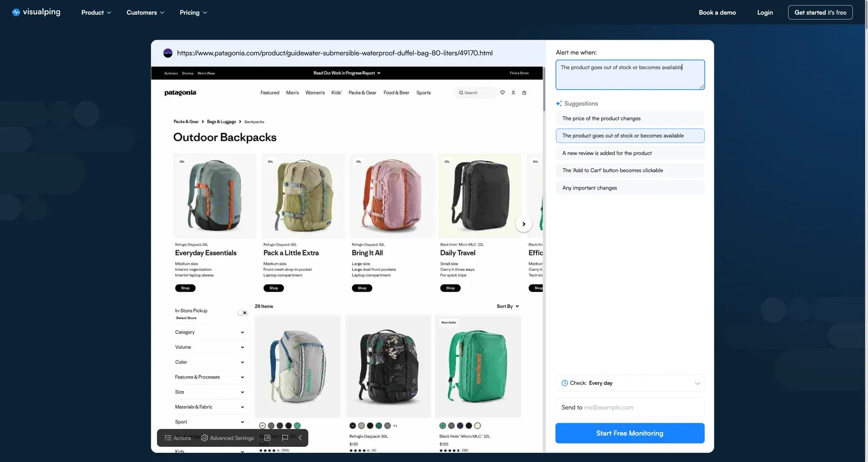
Task: Open the Men's menu on Patagonia
Action: click(x=292, y=93)
